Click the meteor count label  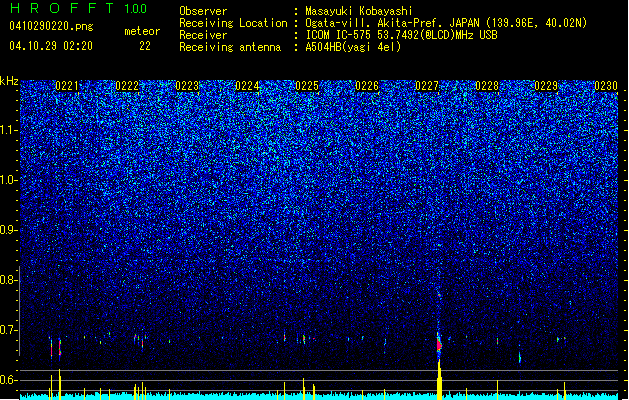pos(142,31)
